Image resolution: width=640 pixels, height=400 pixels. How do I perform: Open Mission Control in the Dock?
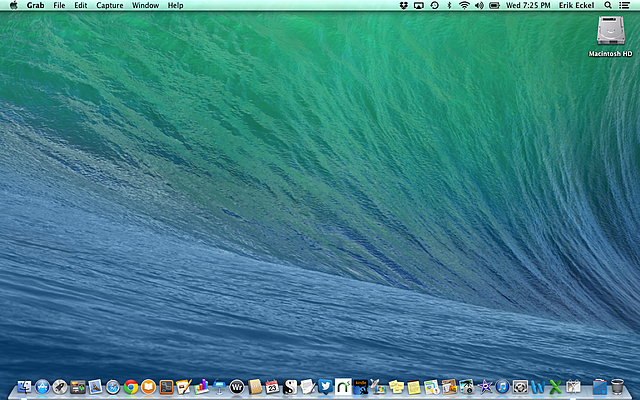(78, 386)
